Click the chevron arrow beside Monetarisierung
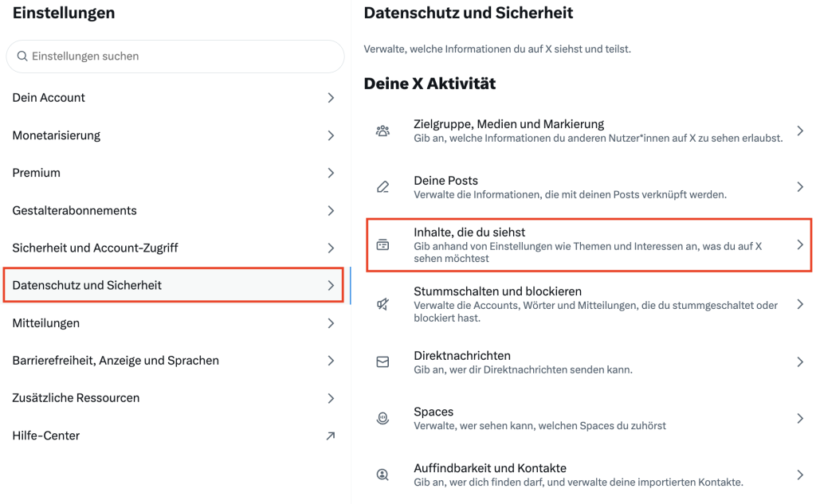The width and height of the screenshot is (816, 504). (x=331, y=135)
